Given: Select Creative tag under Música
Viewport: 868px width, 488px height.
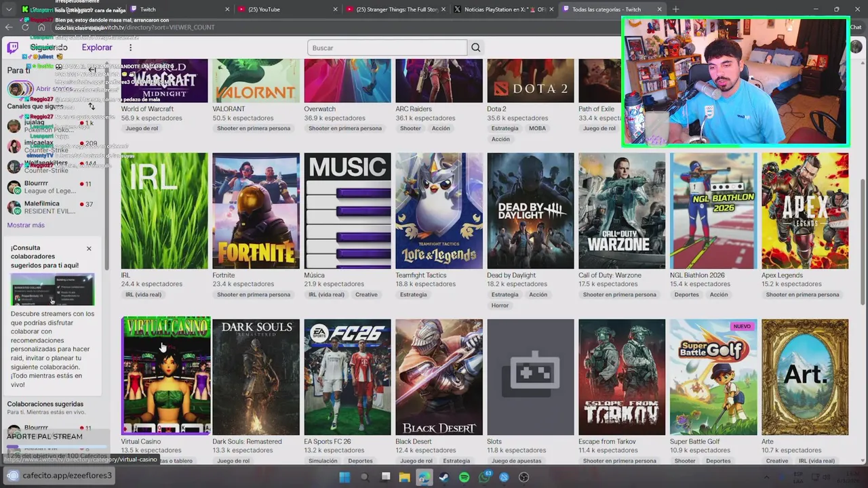Looking at the screenshot, I should click(366, 295).
